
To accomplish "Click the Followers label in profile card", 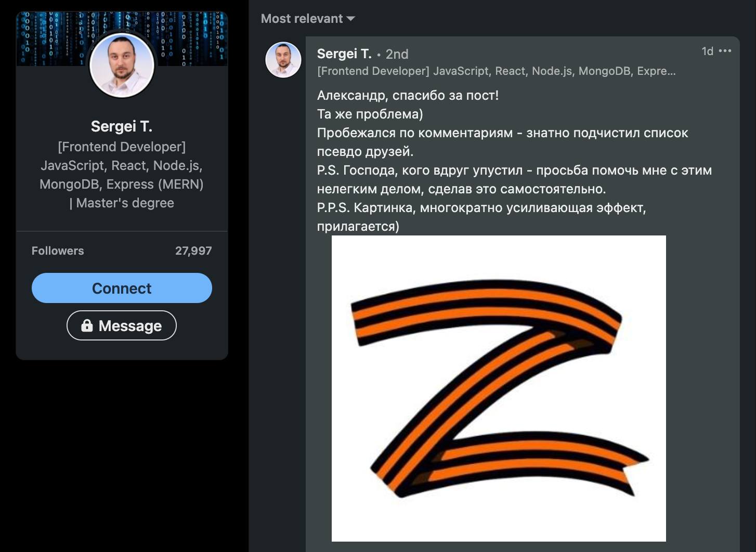I will tap(58, 251).
